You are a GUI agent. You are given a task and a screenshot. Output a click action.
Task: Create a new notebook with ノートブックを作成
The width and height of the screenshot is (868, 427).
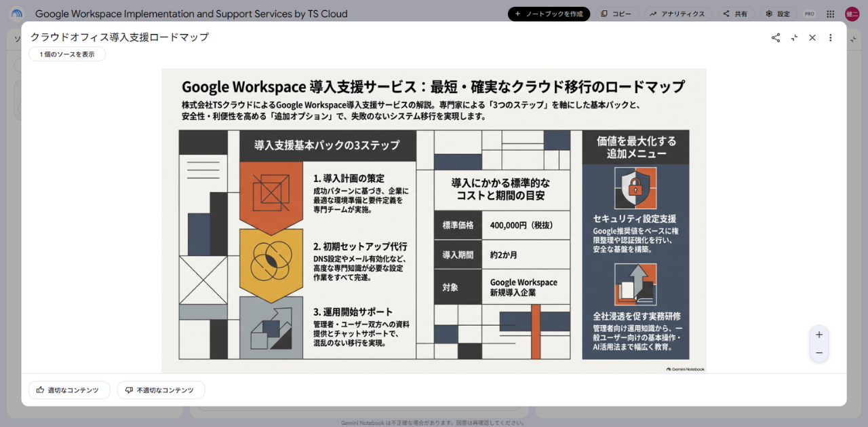pyautogui.click(x=549, y=14)
